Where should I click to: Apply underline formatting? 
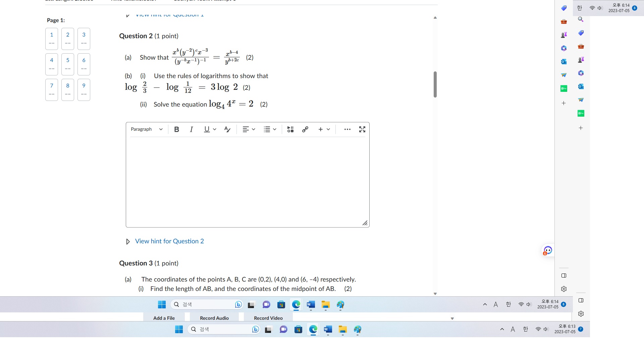206,129
